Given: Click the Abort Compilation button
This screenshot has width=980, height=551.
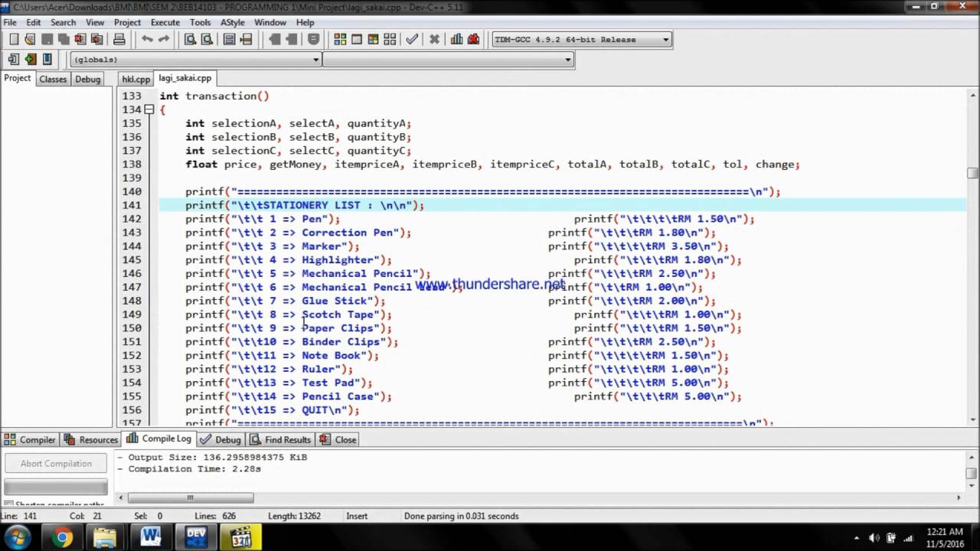Looking at the screenshot, I should (x=56, y=463).
